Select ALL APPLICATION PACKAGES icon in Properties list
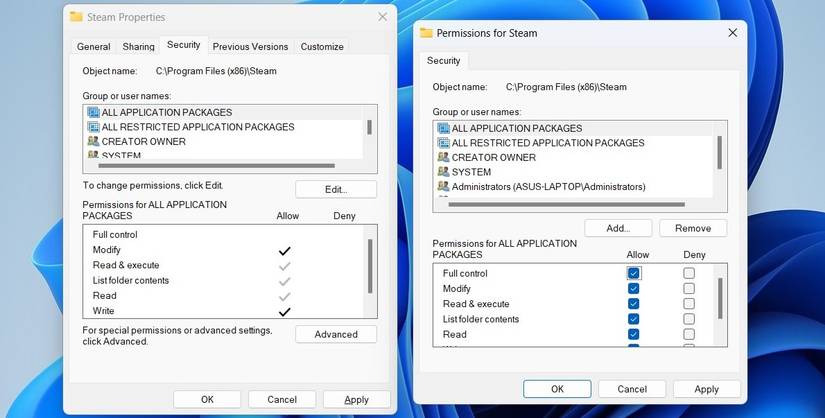This screenshot has width=825, height=418. tap(93, 112)
